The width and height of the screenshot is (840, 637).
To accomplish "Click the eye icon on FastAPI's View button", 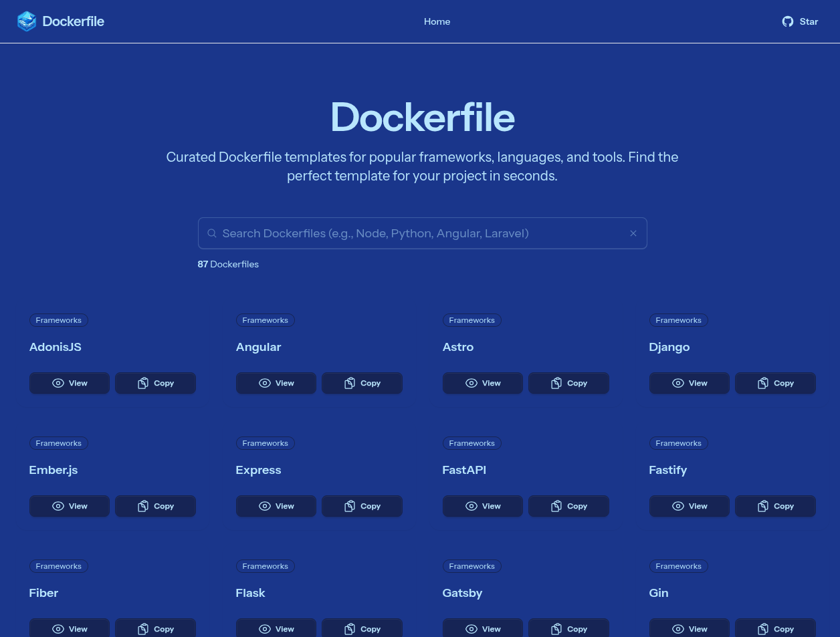I will tap(471, 506).
